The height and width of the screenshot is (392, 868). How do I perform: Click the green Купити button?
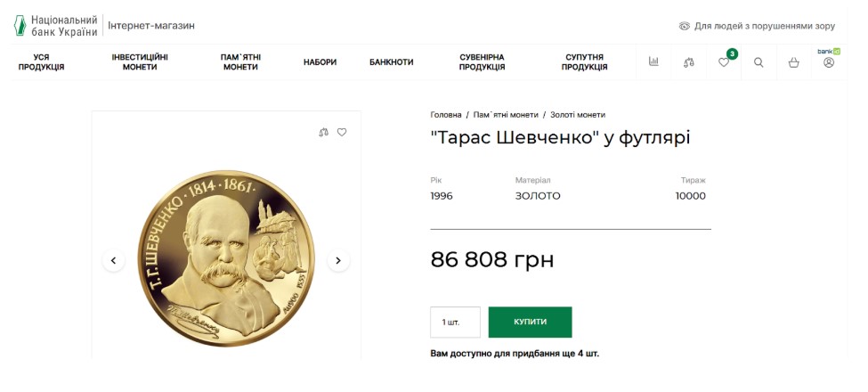(530, 322)
